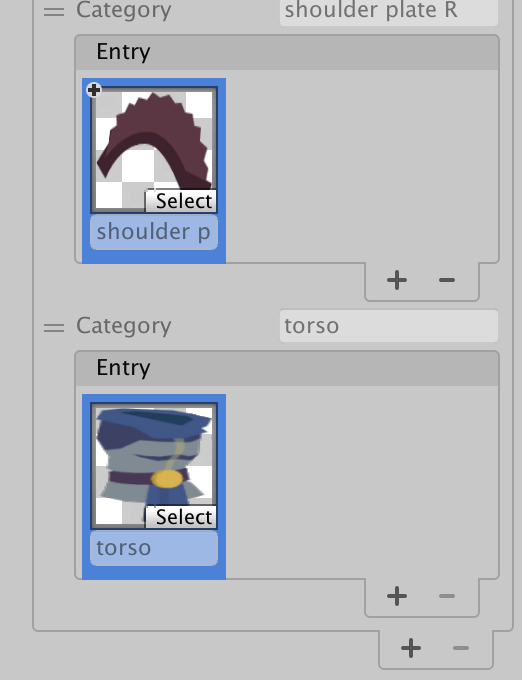Add a new category with the bottom plus
This screenshot has width=522, height=680.
411,648
